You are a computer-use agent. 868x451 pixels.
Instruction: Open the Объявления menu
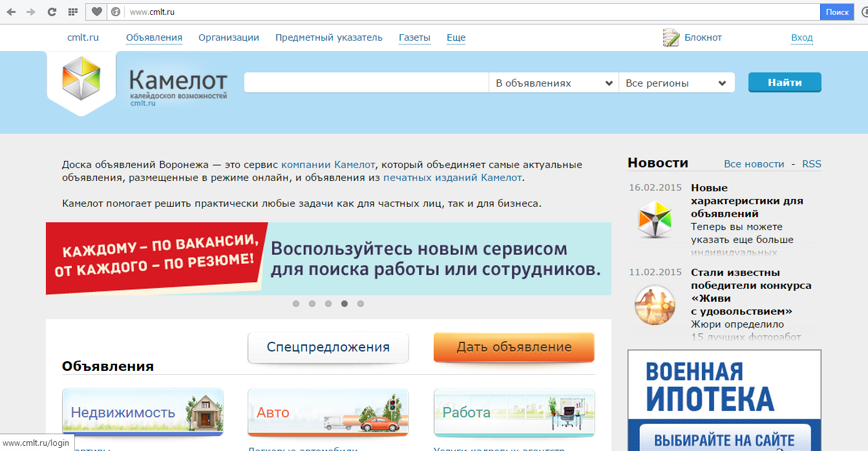pos(154,37)
